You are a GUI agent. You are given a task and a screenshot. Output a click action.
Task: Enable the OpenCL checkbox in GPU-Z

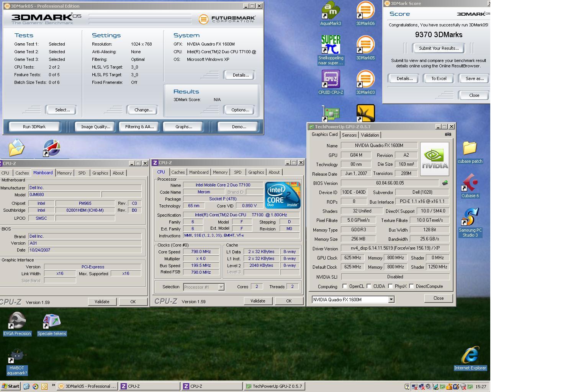[x=345, y=286]
